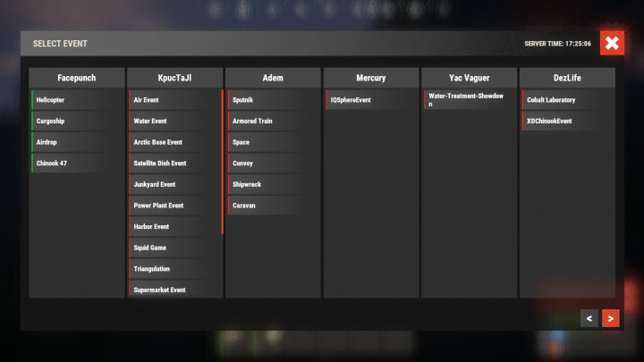This screenshot has height=362, width=644.
Task: Select Supermarket Event
Action: pos(174,289)
